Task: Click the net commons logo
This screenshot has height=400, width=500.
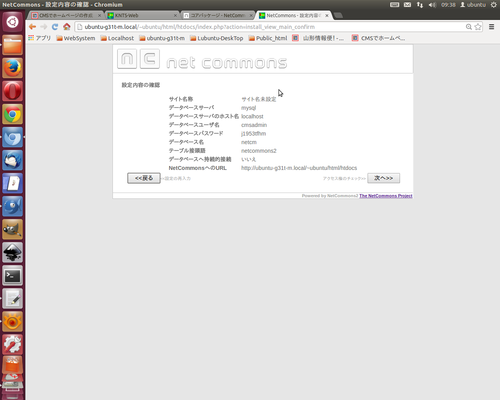Action: point(202,59)
